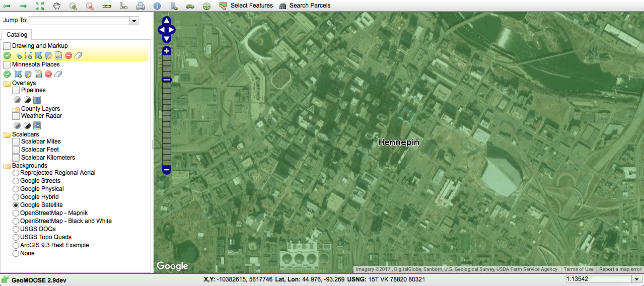This screenshot has width=644, height=286.
Task: Select the Zoom Out magnifier tool
Action: coord(90,6)
